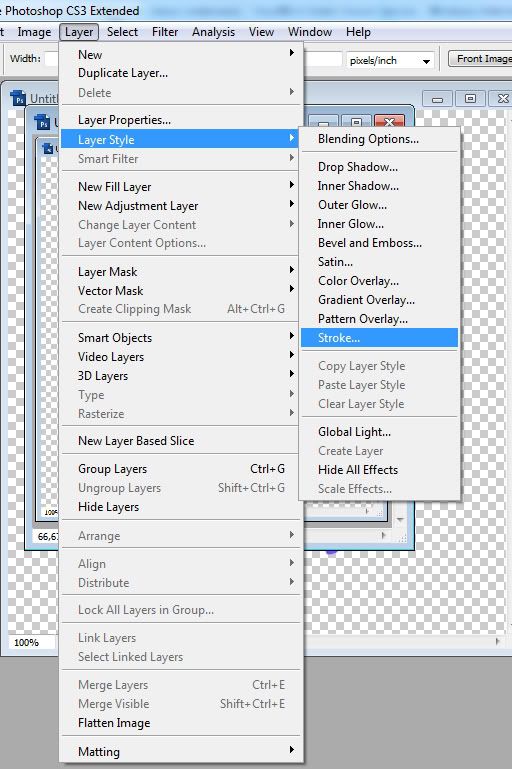Screen dimensions: 512x769
Task: Choose Flatten Image
Action: (180, 722)
